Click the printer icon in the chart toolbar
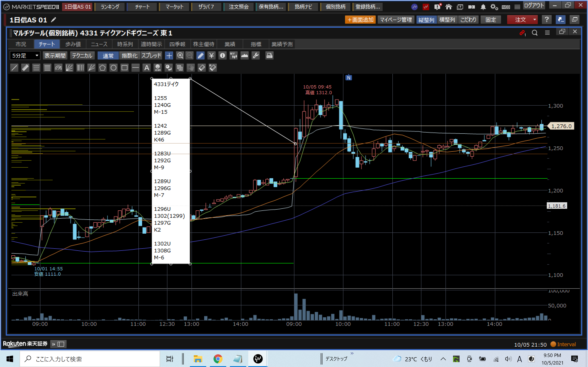Screen dimensions: 588x367 pos(269,56)
